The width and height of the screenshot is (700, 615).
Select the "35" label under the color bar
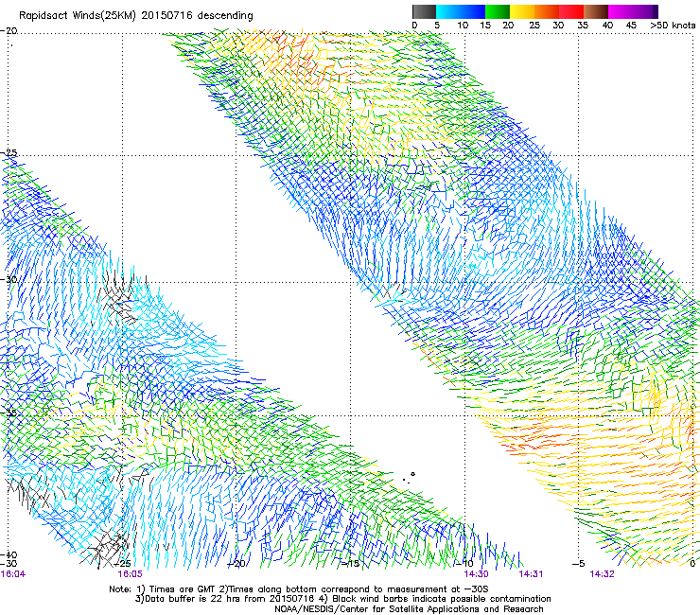pos(583,26)
